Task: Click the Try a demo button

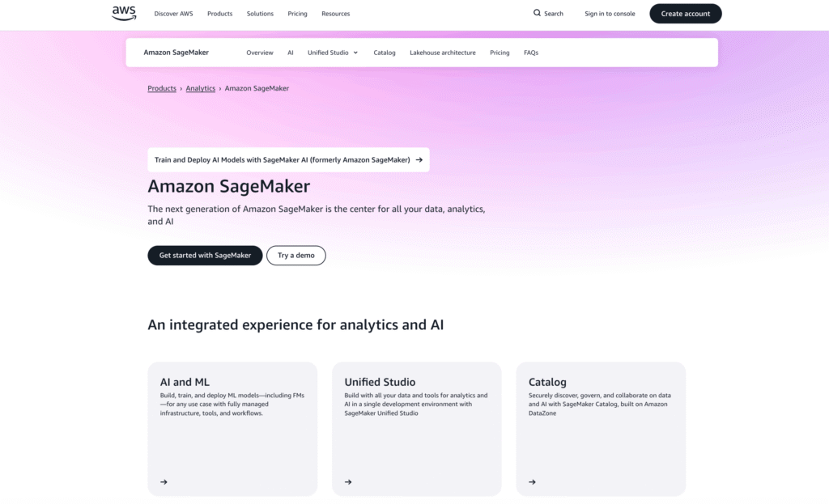Action: [296, 255]
